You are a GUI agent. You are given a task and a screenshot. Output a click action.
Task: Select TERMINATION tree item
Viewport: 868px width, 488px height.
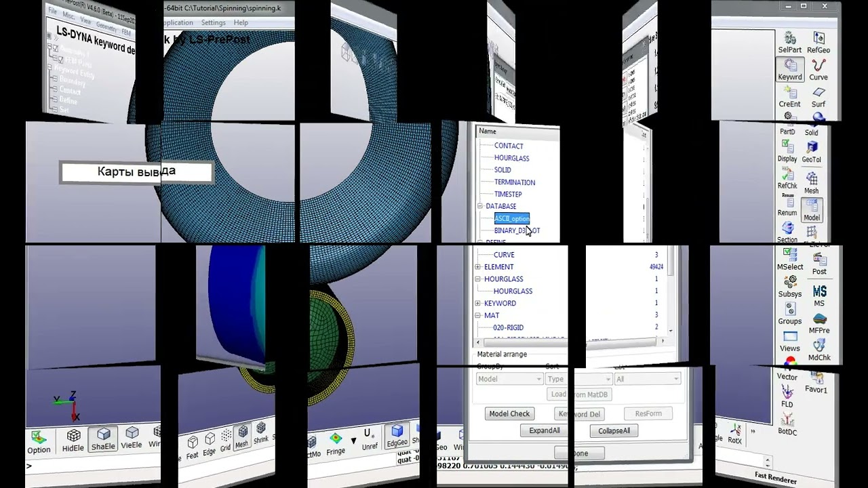(515, 182)
